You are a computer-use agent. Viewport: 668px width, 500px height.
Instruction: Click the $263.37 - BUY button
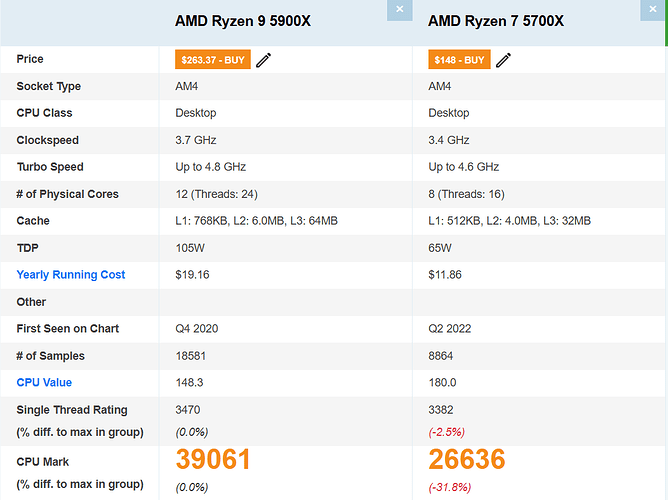pyautogui.click(x=213, y=60)
